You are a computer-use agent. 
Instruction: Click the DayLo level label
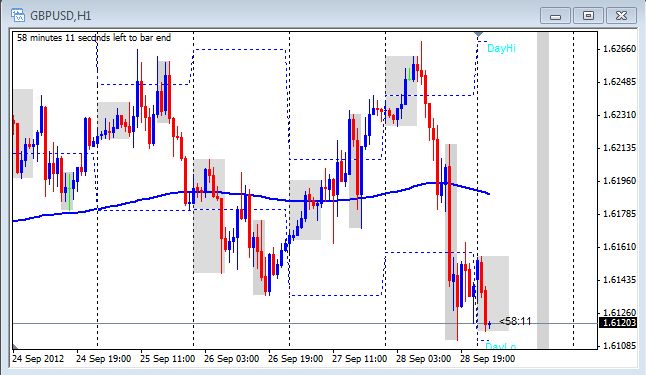501,345
